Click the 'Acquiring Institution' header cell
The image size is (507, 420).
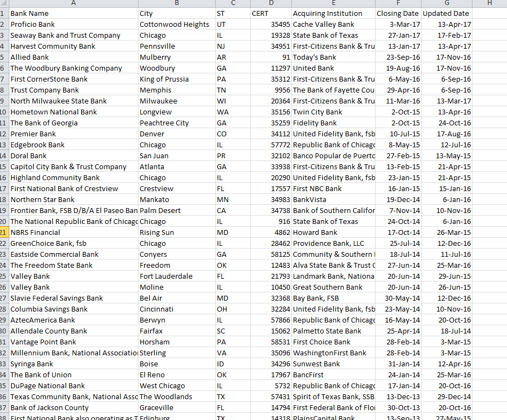pyautogui.click(x=333, y=14)
